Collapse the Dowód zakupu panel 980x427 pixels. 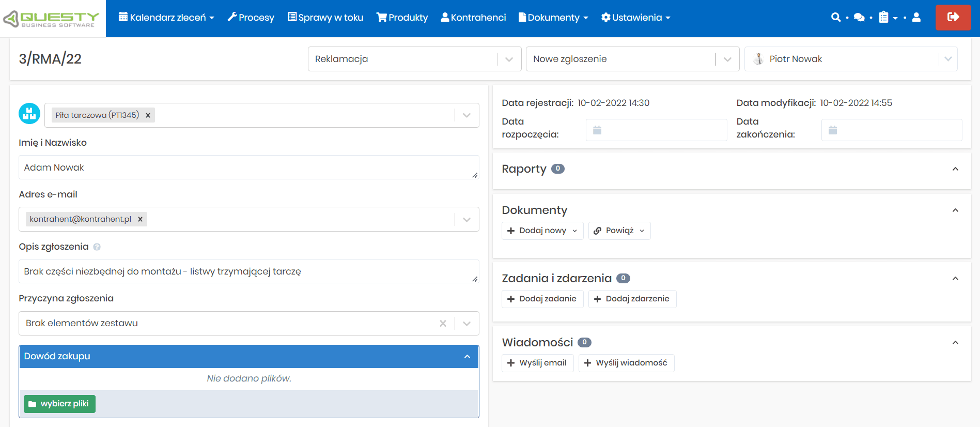(467, 357)
